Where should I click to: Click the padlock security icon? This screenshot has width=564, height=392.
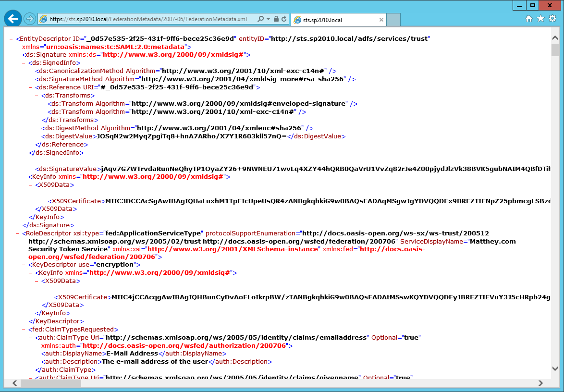tap(276, 19)
